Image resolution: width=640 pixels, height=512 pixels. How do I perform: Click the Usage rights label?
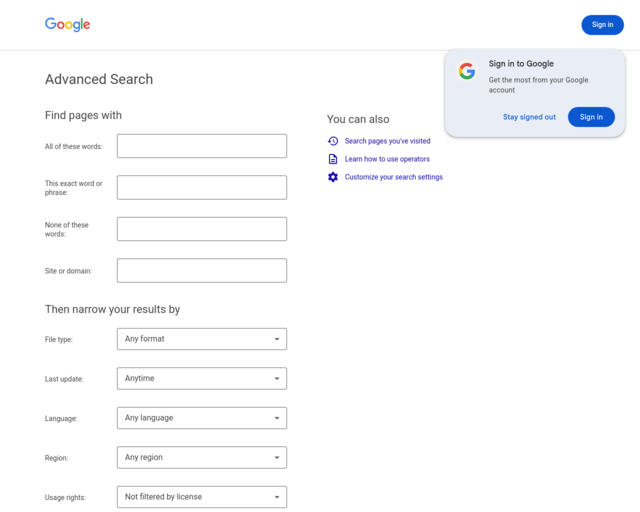[x=65, y=497]
